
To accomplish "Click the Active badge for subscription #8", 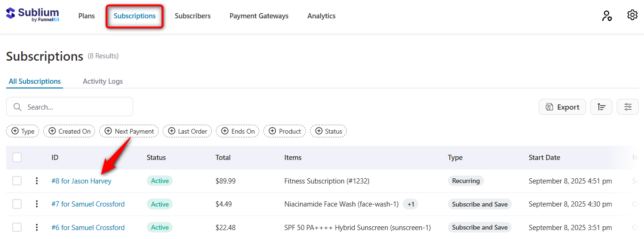I will 159,181.
